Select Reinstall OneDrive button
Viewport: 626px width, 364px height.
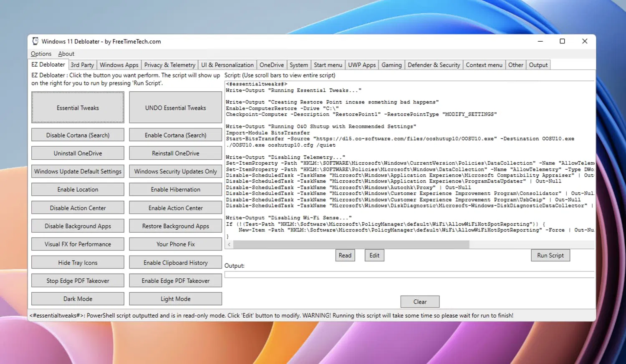(x=176, y=153)
